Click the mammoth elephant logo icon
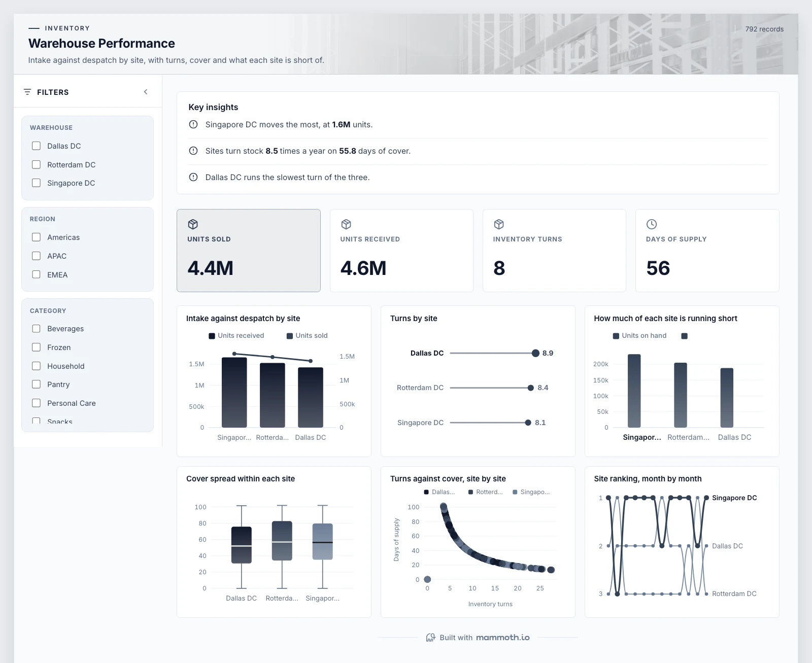The width and height of the screenshot is (812, 663). 430,638
